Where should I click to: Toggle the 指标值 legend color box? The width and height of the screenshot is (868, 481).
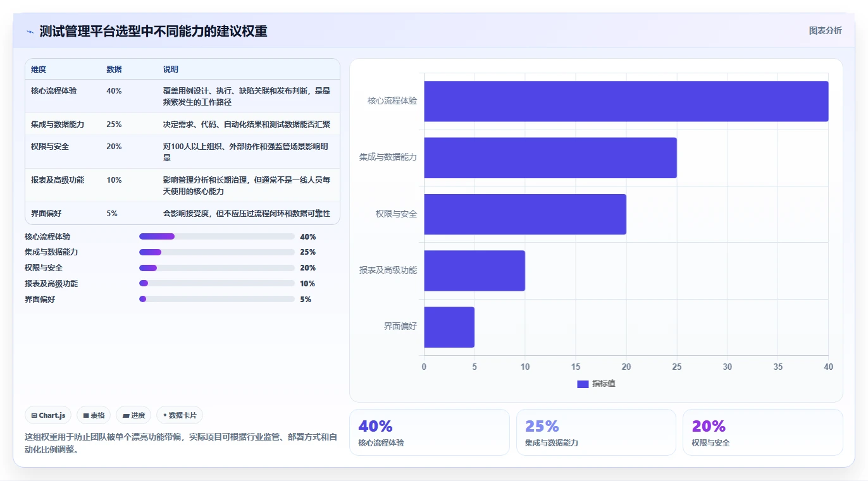click(x=583, y=384)
